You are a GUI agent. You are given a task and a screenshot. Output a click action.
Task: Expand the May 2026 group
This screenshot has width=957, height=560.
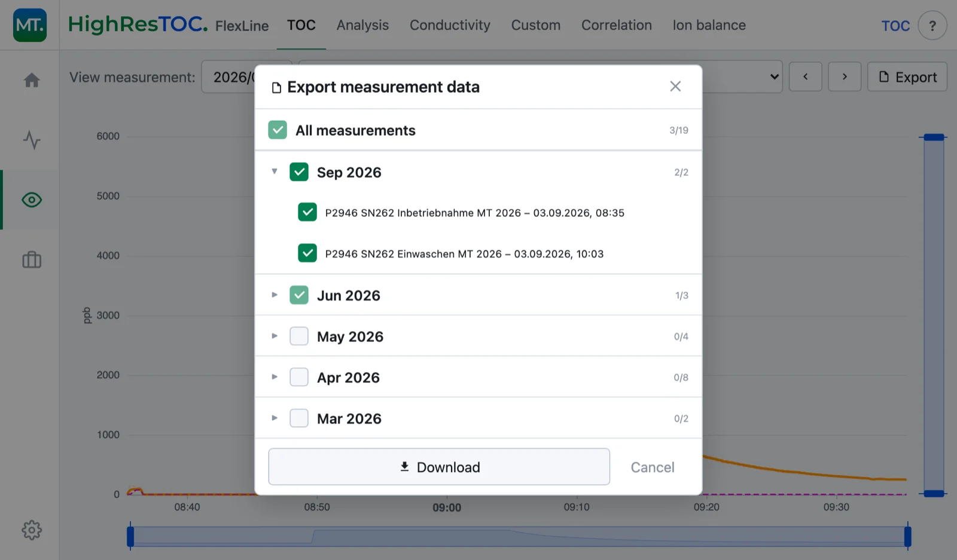[275, 336]
